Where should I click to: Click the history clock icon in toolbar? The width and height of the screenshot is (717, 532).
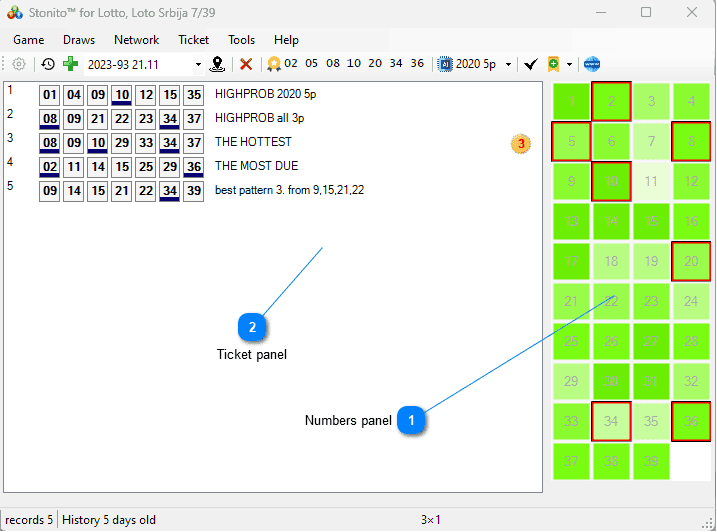click(x=48, y=64)
